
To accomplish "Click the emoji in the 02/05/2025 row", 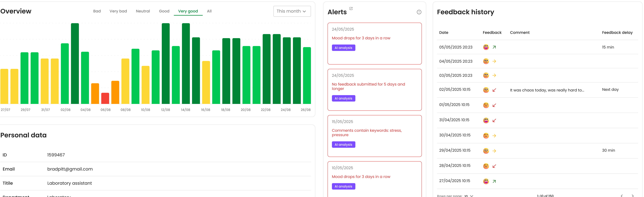I will click(x=486, y=90).
